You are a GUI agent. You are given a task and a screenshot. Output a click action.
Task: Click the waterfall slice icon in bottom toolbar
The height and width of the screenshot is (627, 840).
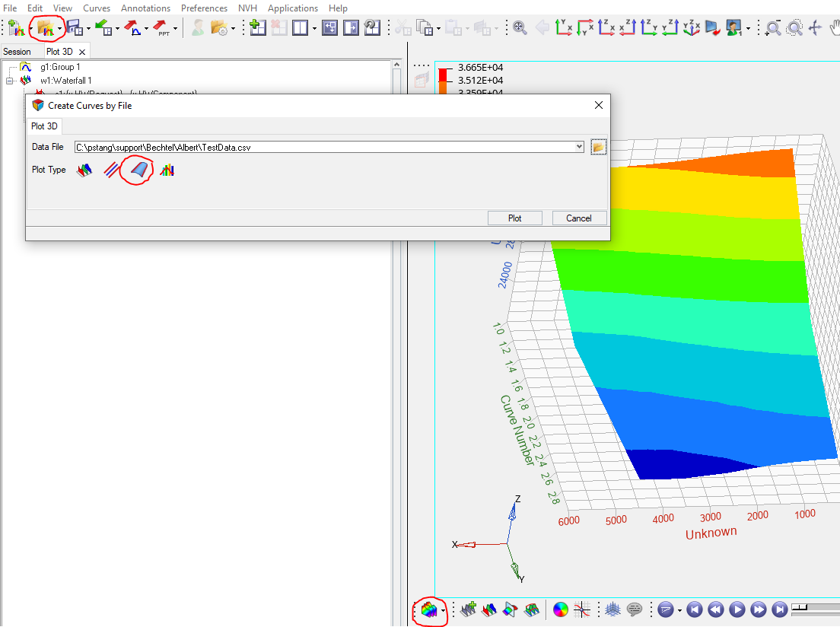pos(489,609)
